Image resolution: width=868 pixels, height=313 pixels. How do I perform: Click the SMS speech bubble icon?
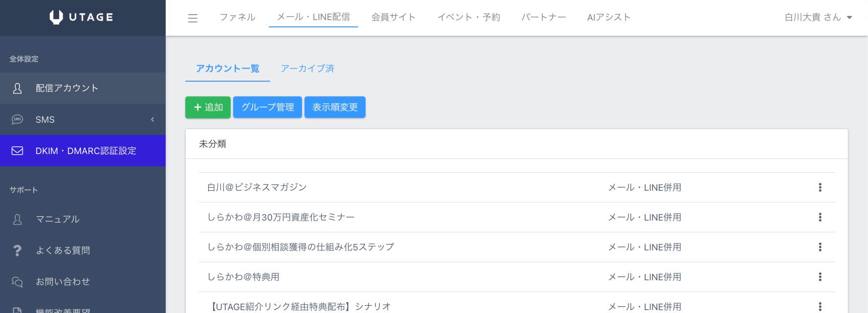click(17, 119)
